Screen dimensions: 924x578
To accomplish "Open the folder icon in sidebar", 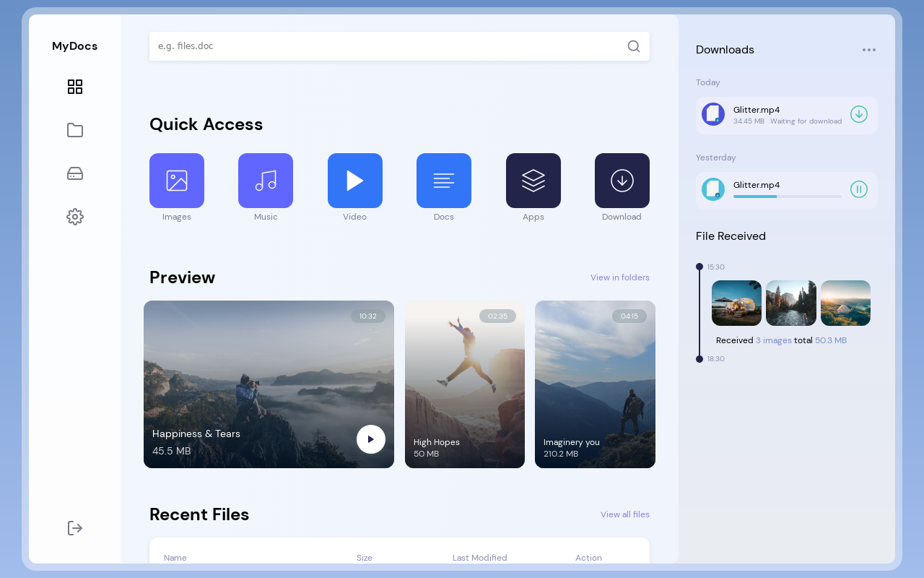I will tap(75, 130).
